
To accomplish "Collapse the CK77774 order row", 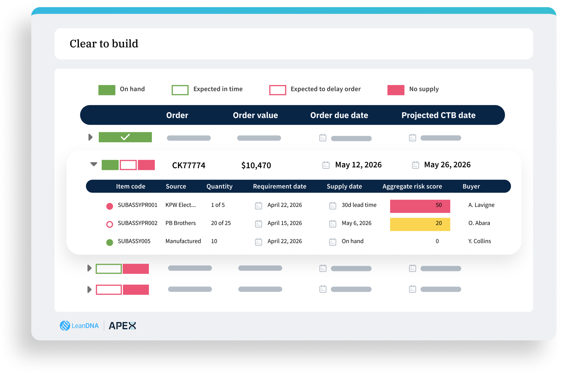I will pyautogui.click(x=93, y=164).
